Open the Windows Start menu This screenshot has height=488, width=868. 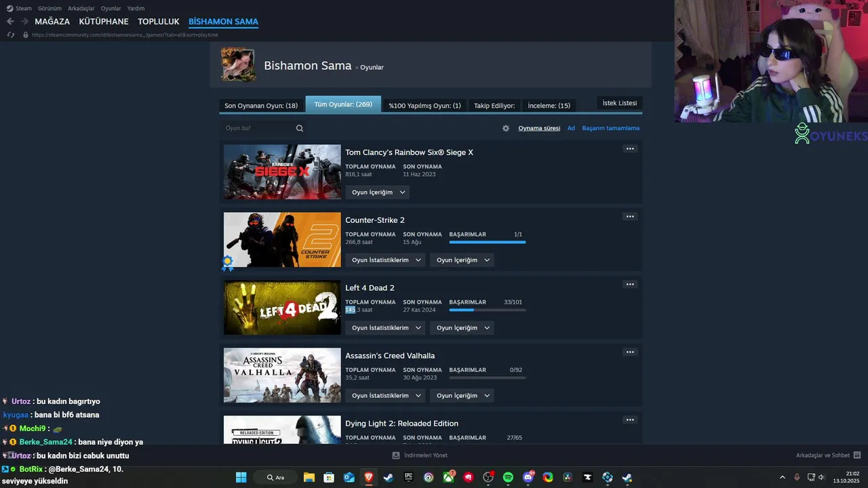pos(241,477)
